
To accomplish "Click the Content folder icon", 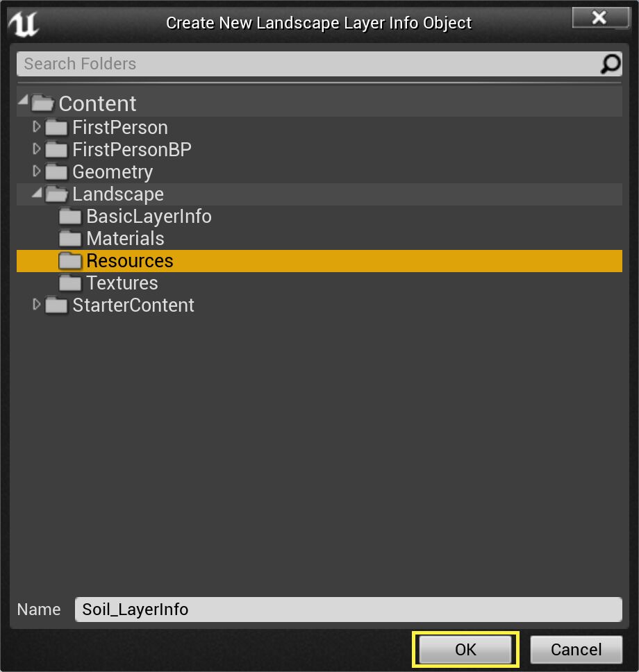I will pyautogui.click(x=42, y=103).
